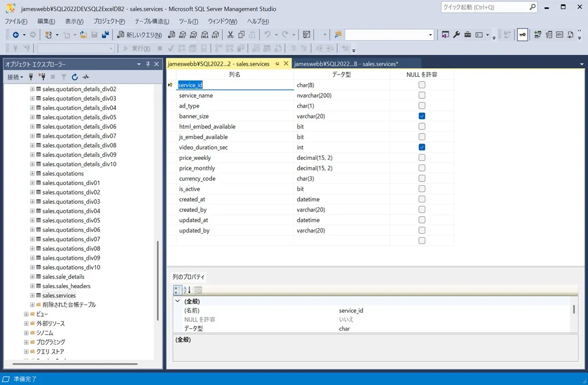The width and height of the screenshot is (588, 385).
Task: Click the wrench properties icon
Action: [x=456, y=35]
